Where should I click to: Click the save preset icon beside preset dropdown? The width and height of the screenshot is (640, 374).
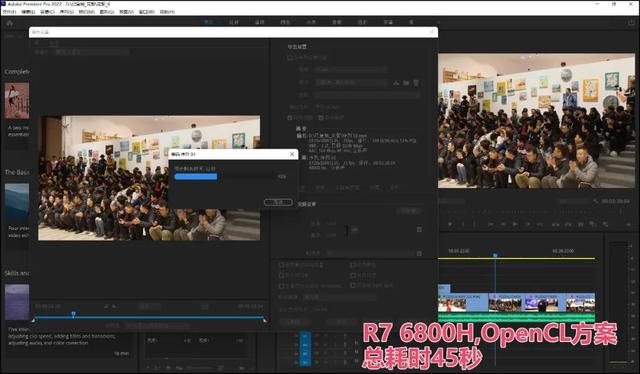[x=396, y=83]
